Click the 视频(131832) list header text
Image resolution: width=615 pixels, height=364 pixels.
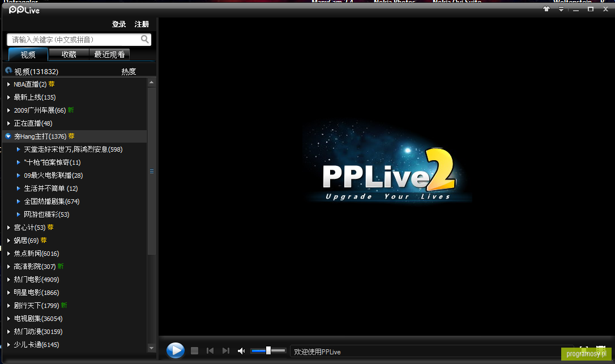(x=36, y=71)
